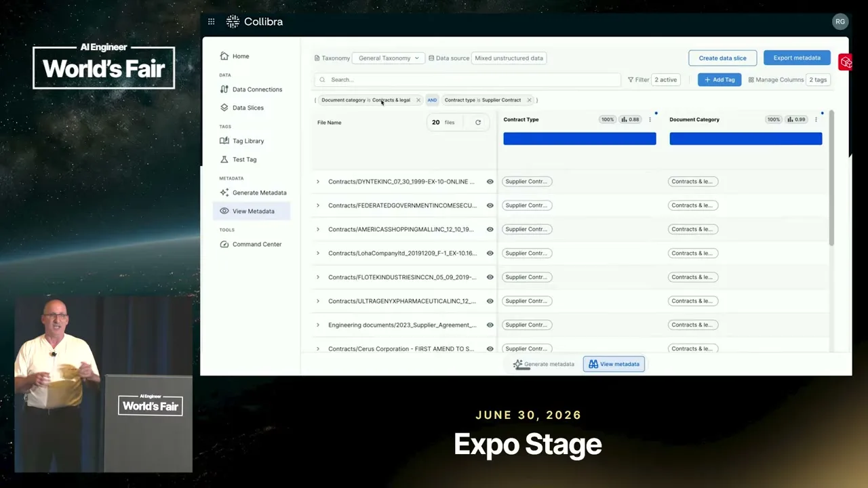The width and height of the screenshot is (868, 488).
Task: Open Document Category column options menu
Action: click(x=816, y=119)
